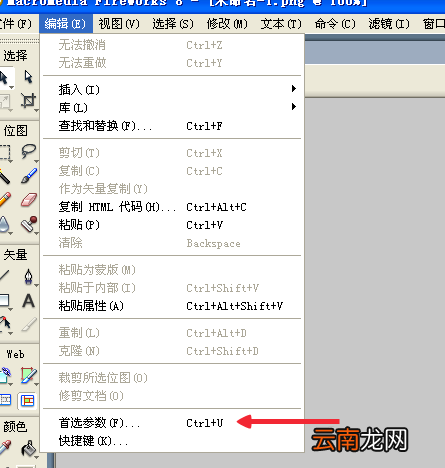Select the Pencil tool
The height and width of the screenshot is (468, 445).
5,200
